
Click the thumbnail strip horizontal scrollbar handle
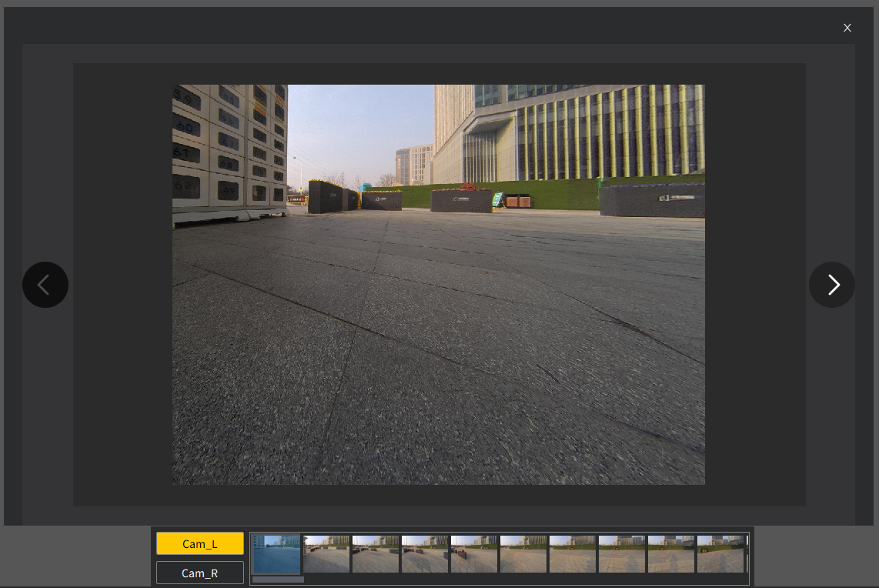tap(278, 580)
